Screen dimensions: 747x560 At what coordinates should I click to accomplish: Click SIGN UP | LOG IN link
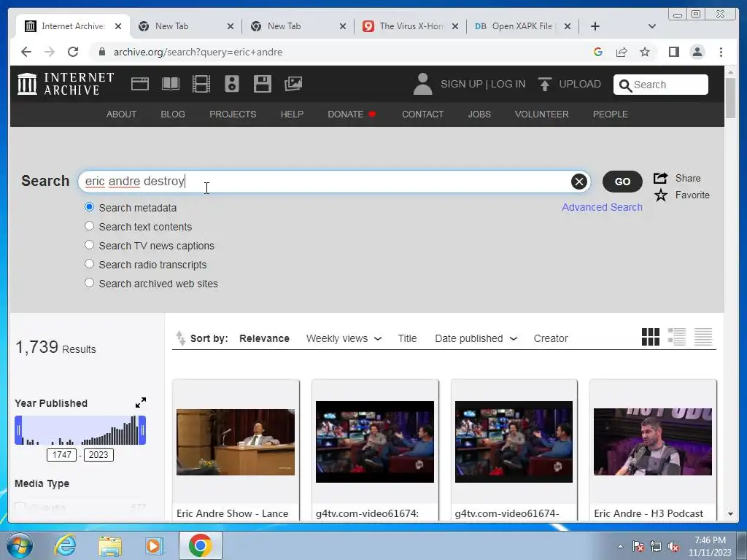(x=483, y=85)
